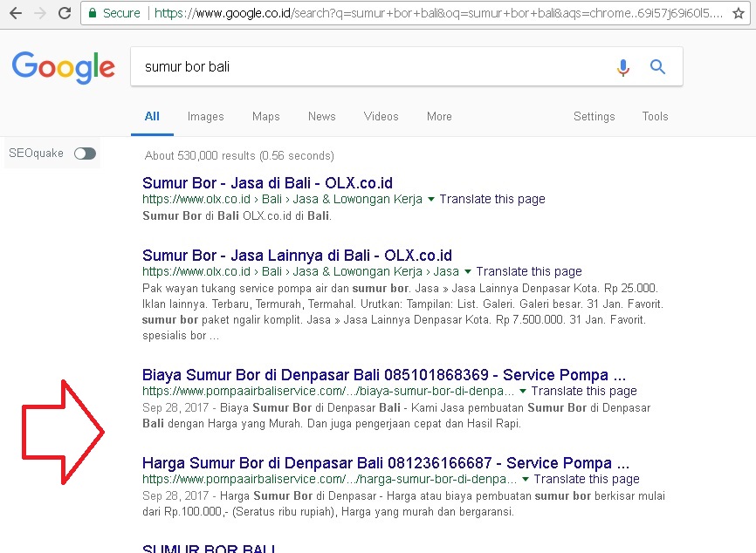This screenshot has width=756, height=553.
Task: Start voice search with the microphone icon
Action: pyautogui.click(x=623, y=67)
